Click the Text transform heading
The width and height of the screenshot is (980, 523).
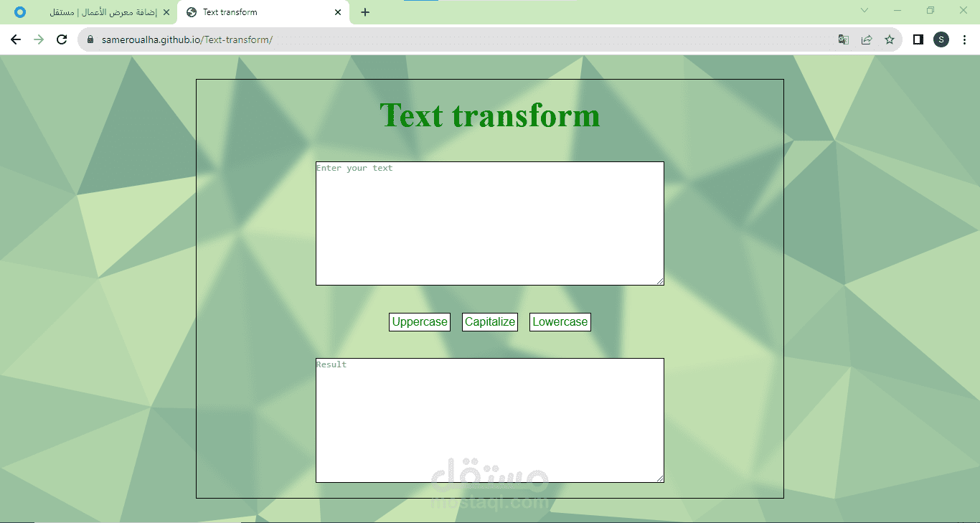click(490, 115)
